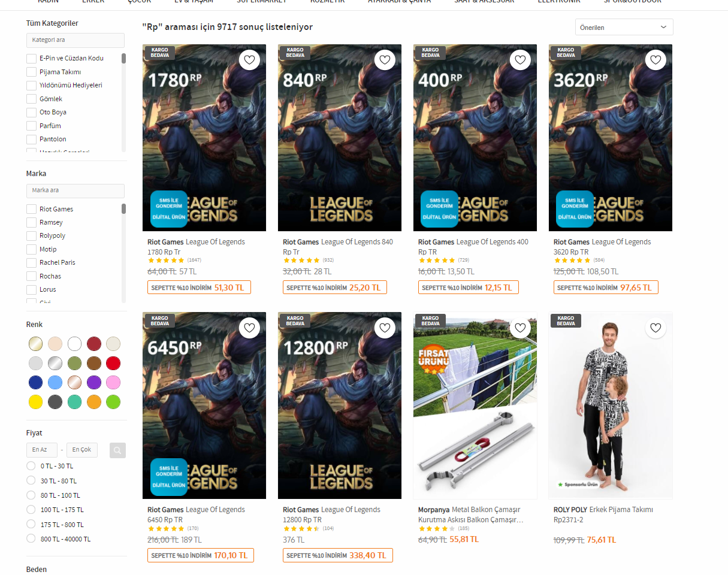728x575 pixels.
Task: Click the price filter search icon
Action: pyautogui.click(x=117, y=450)
